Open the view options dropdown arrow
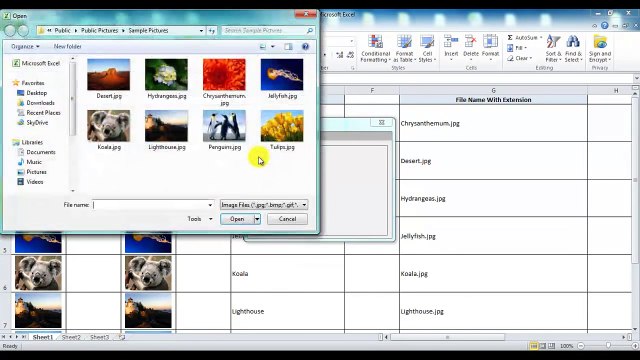The image size is (640, 360). [273, 47]
